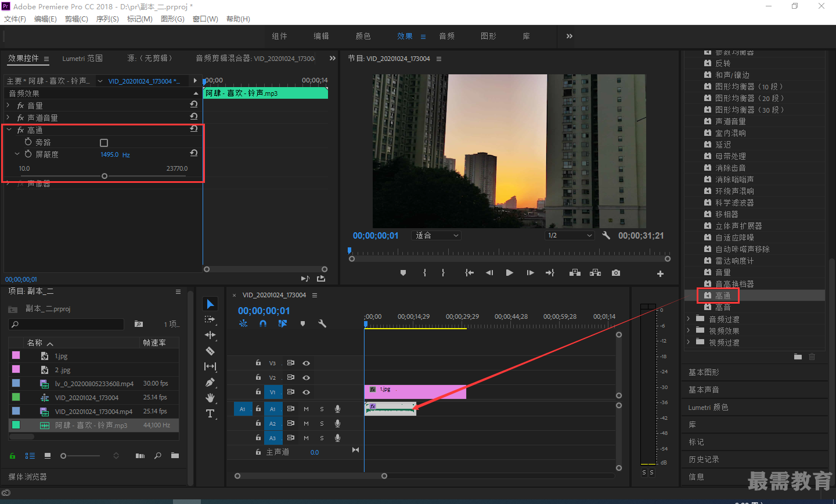Open the 文件(F) menu
This screenshot has width=836, height=504.
pos(15,19)
